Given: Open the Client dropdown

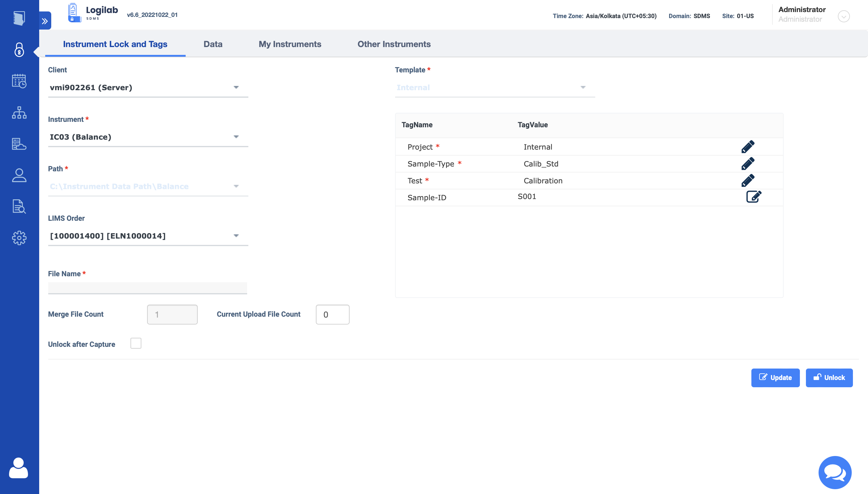Looking at the screenshot, I should click(x=148, y=87).
